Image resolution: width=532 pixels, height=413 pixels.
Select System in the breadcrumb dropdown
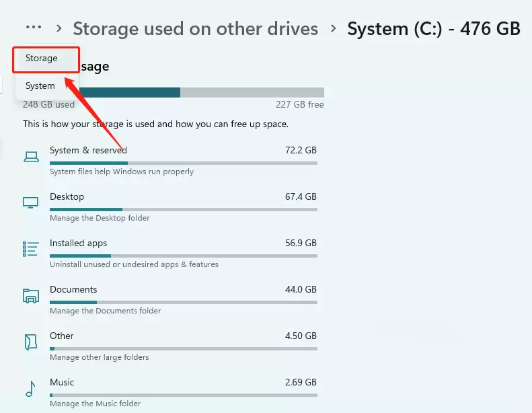pyautogui.click(x=40, y=85)
